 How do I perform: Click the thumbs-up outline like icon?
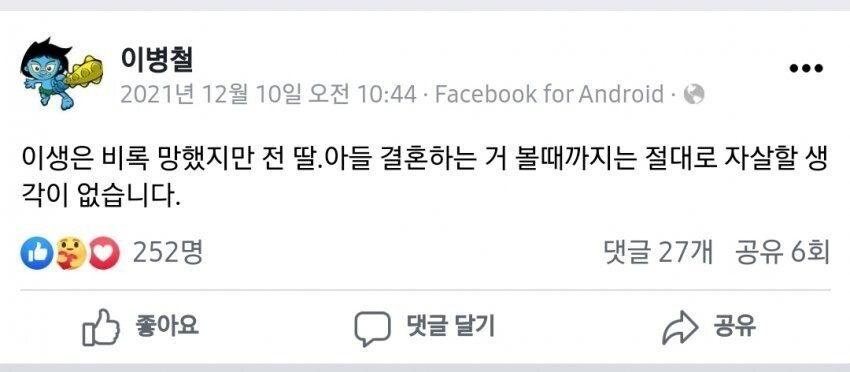pyautogui.click(x=101, y=328)
